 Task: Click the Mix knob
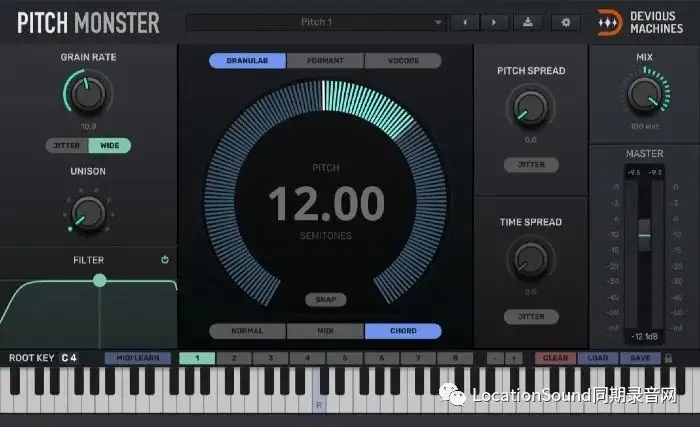click(644, 94)
